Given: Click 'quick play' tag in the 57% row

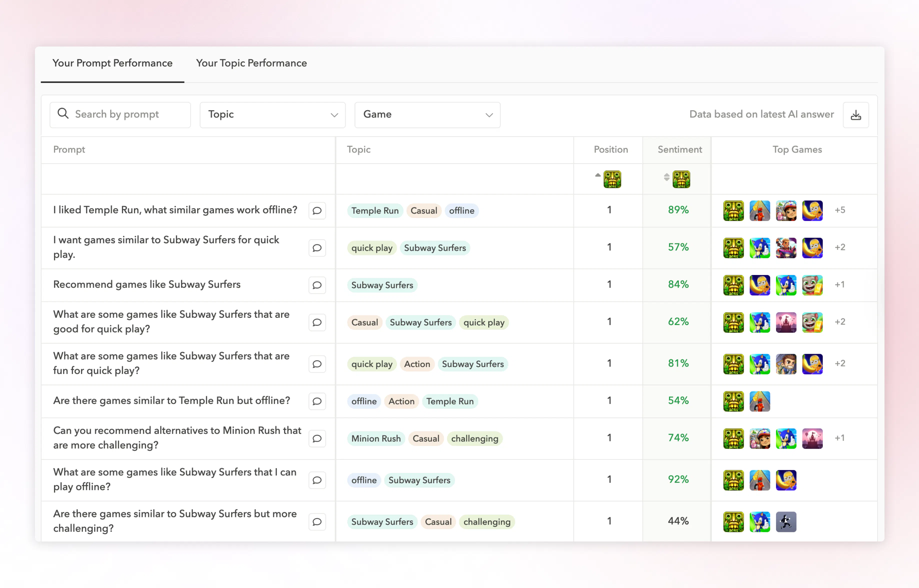Looking at the screenshot, I should coord(371,248).
